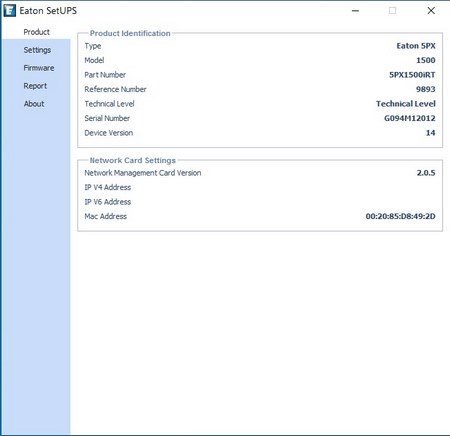Select the serial number value G094M12012
The image size is (450, 436).
pos(410,118)
